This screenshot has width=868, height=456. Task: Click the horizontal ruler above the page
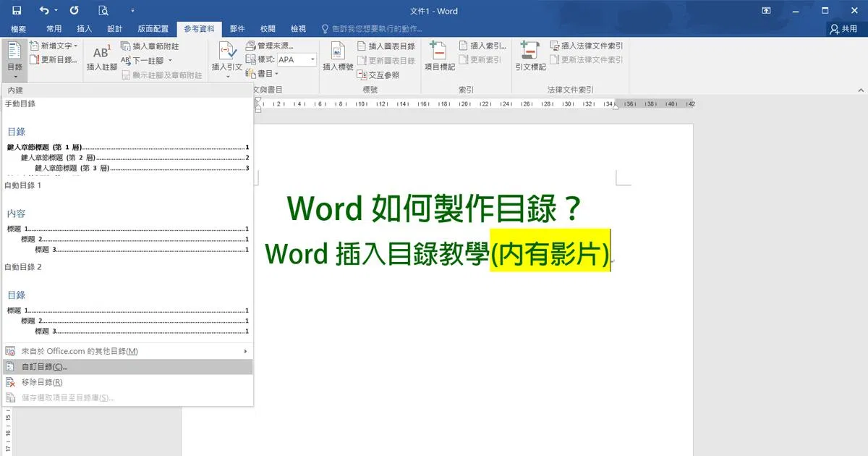(x=474, y=104)
